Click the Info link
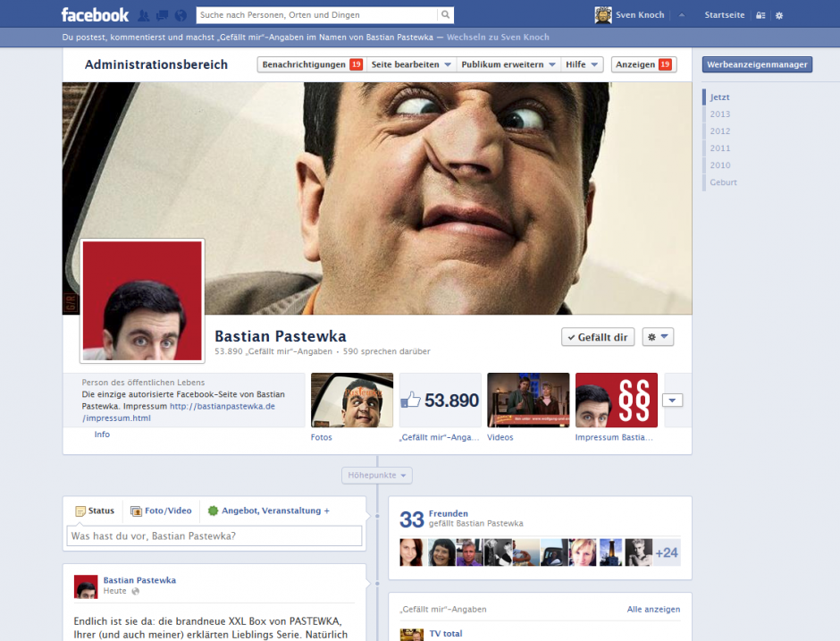This screenshot has width=840, height=641. [x=102, y=434]
